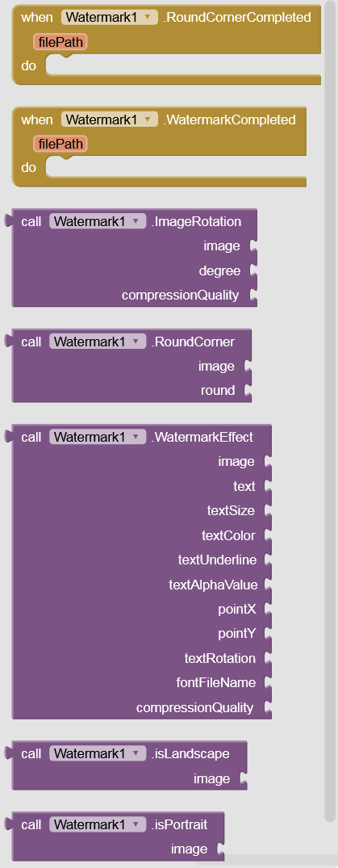The width and height of the screenshot is (338, 868).
Task: Click the degree socket of ImageRotation
Action: 253,270
